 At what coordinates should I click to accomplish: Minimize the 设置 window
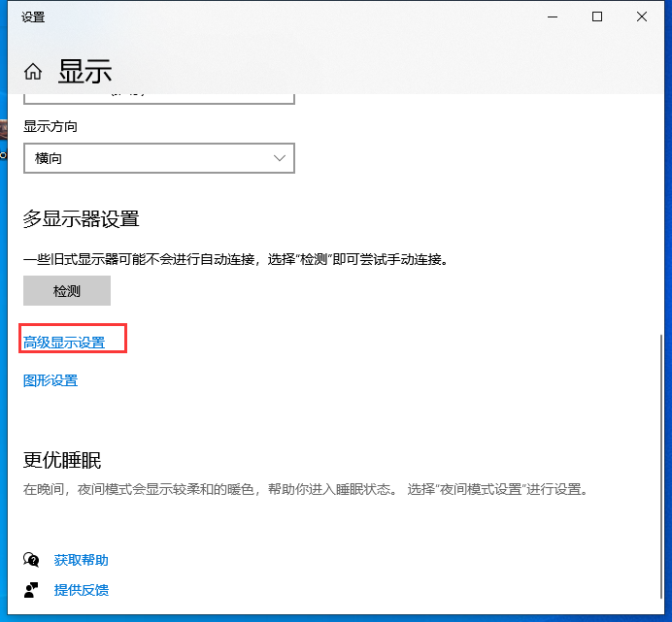point(553,16)
